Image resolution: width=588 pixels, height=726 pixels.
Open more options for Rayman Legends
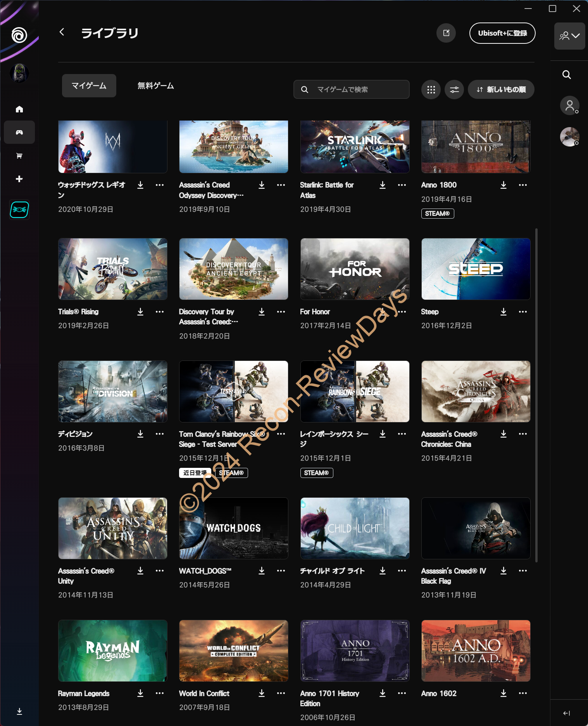tap(159, 693)
